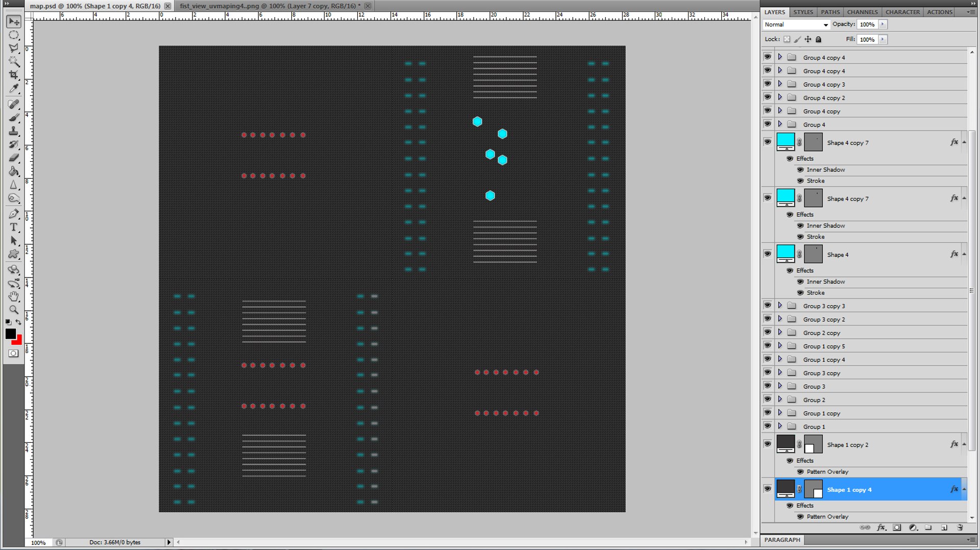980x550 pixels.
Task: Create a new layer
Action: (944, 528)
